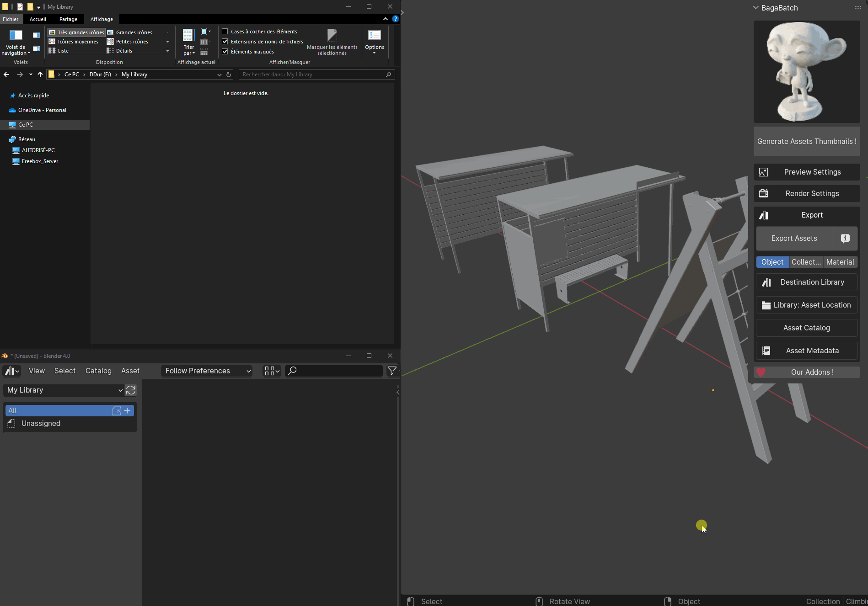Open the Fichier tab in Explorer
Screen dimensions: 868x606
[x=11, y=19]
